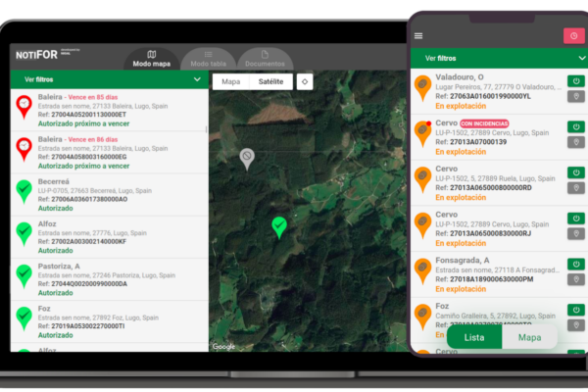Click gray location button for Valadouro, O
Image resolution: width=588 pixels, height=392 pixels.
pyautogui.click(x=576, y=96)
